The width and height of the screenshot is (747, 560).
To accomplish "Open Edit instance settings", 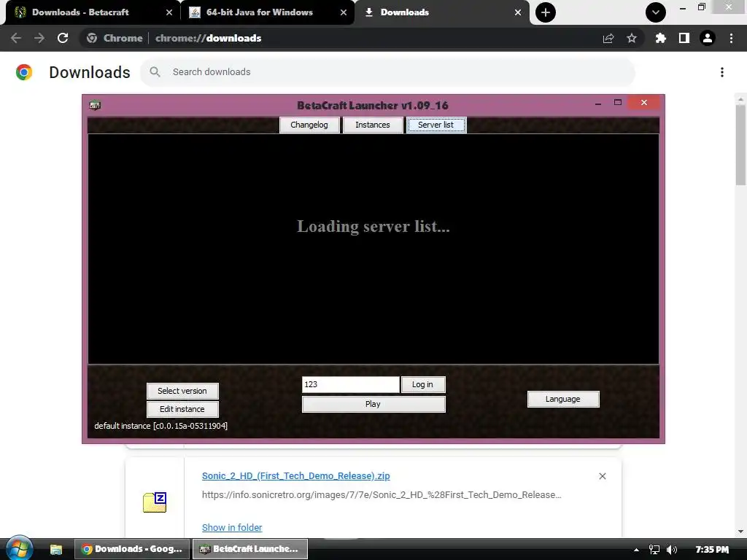I will point(182,409).
